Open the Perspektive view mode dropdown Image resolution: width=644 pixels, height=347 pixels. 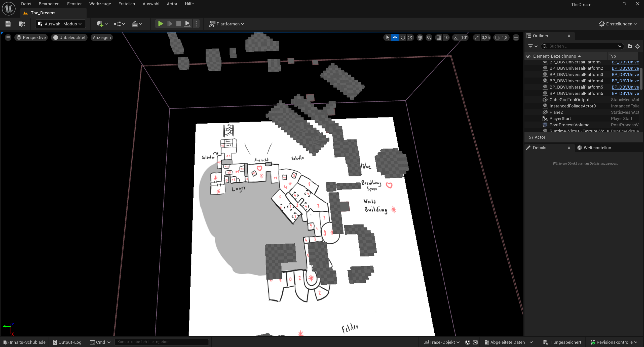point(31,37)
